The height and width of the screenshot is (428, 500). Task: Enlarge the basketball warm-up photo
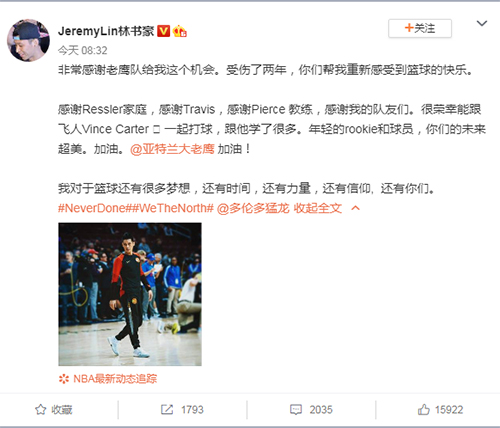click(130, 294)
